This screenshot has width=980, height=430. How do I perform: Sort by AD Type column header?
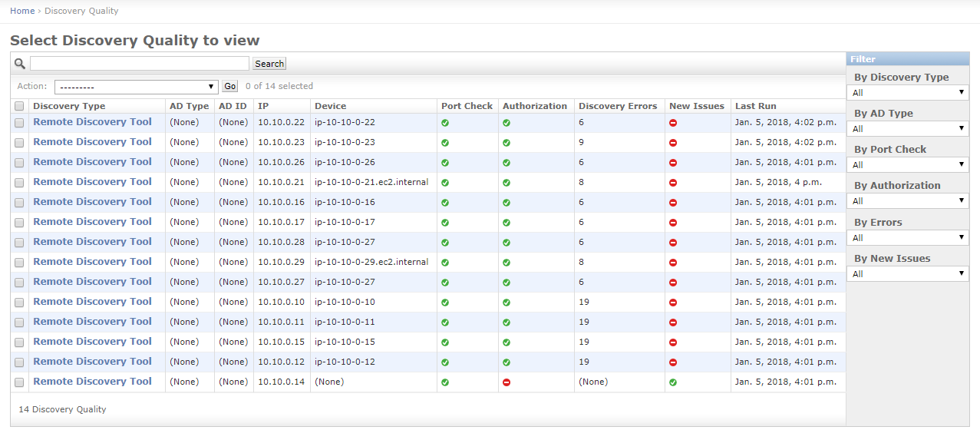pyautogui.click(x=189, y=106)
